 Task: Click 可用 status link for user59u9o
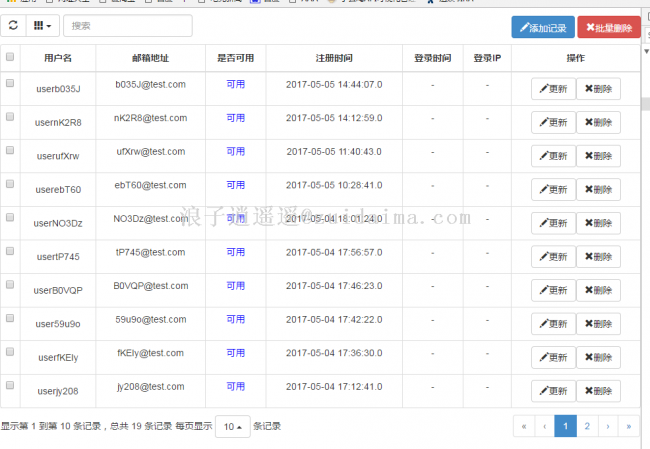235,320
